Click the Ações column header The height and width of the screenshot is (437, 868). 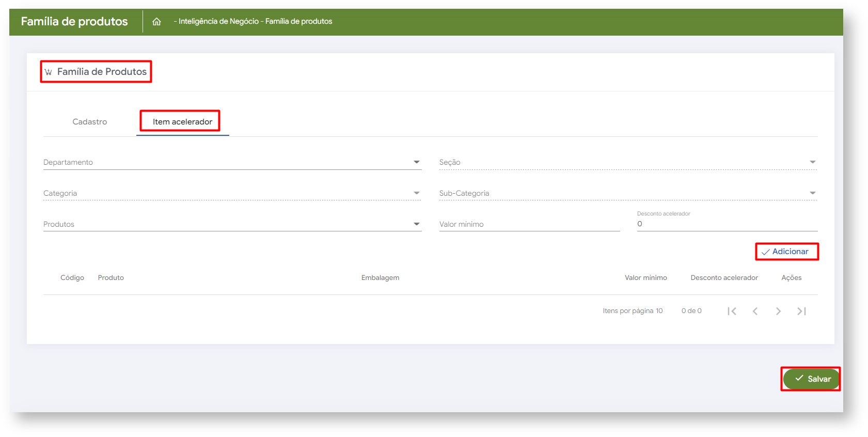point(792,278)
